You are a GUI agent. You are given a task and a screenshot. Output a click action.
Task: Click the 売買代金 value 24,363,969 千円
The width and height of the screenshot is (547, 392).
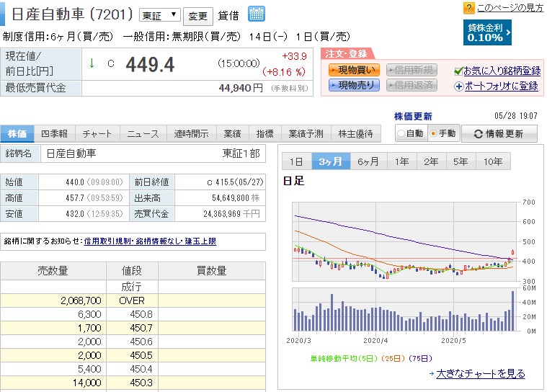pyautogui.click(x=231, y=214)
